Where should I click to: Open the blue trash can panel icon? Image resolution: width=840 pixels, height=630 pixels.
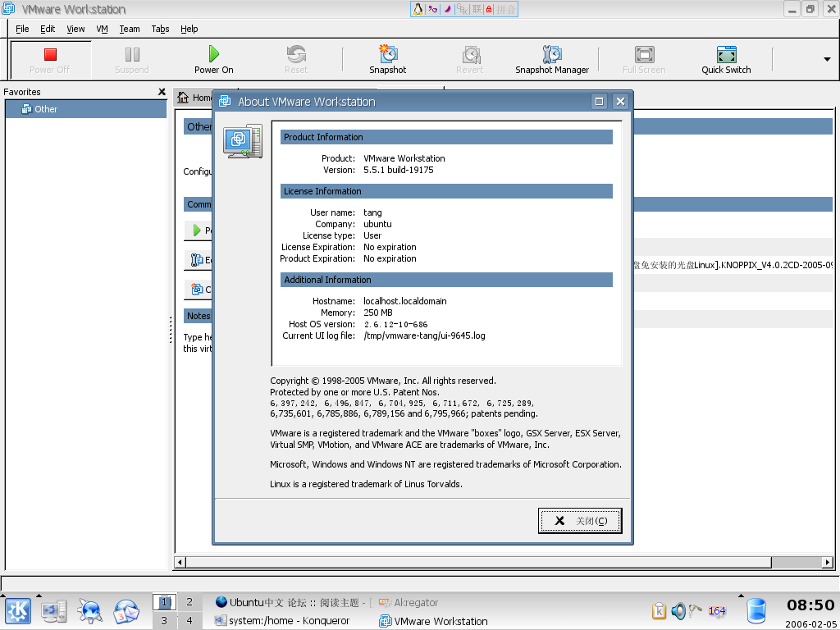tap(756, 611)
